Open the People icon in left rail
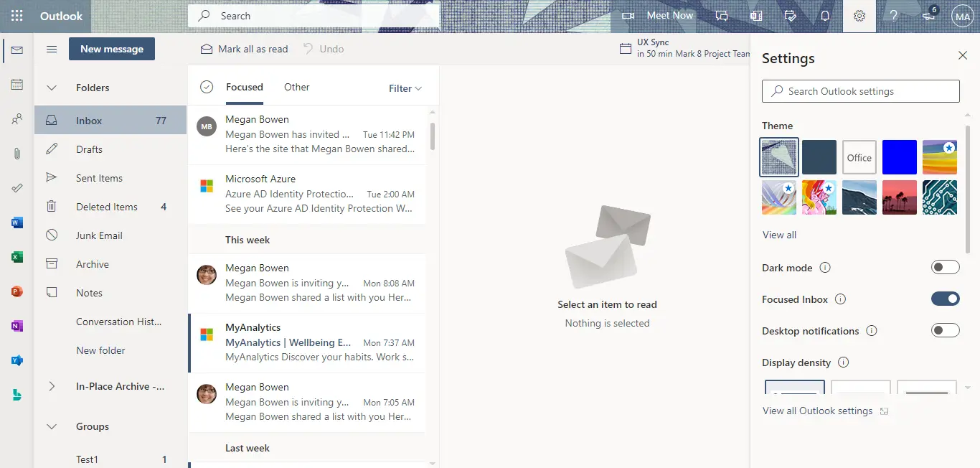Viewport: 980px width, 468px height. click(17, 119)
